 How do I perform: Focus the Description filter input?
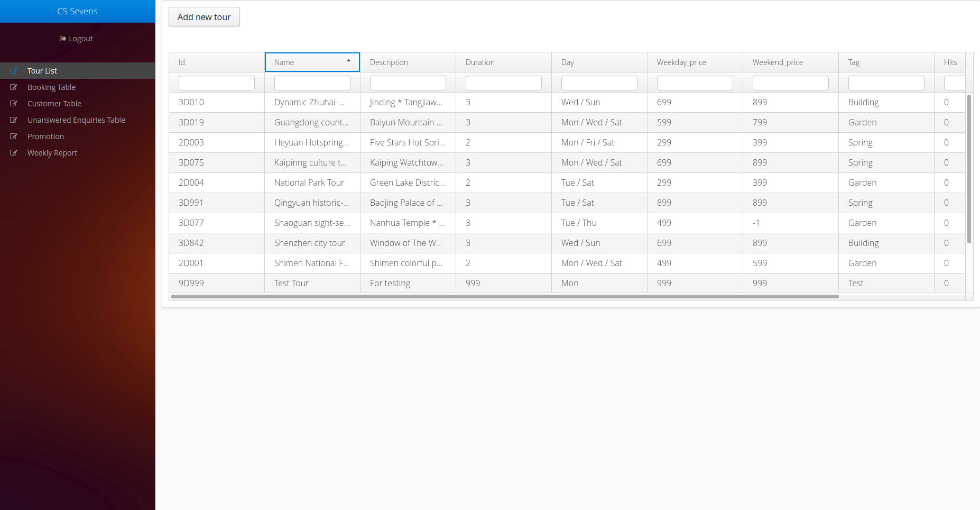408,83
